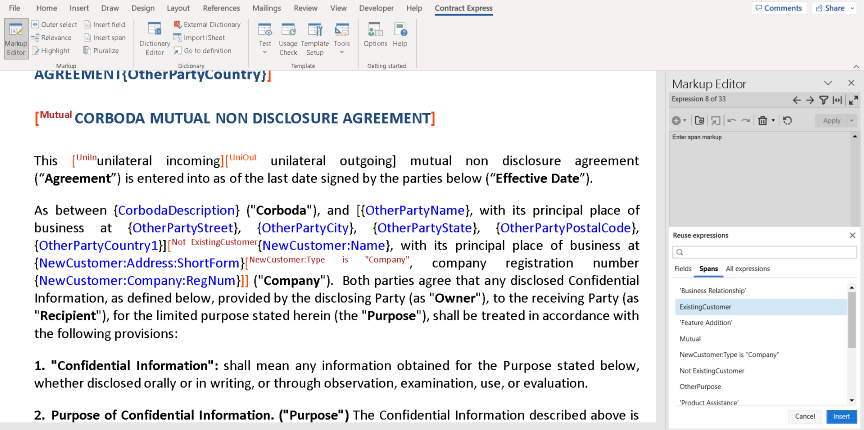Toggle the Markup Editor ribbon button

(15, 38)
